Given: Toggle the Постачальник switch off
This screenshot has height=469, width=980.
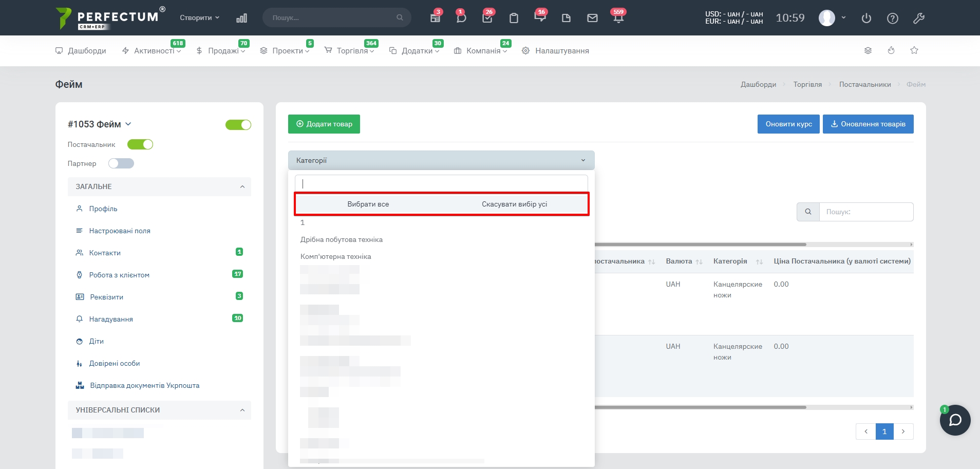Looking at the screenshot, I should point(140,144).
